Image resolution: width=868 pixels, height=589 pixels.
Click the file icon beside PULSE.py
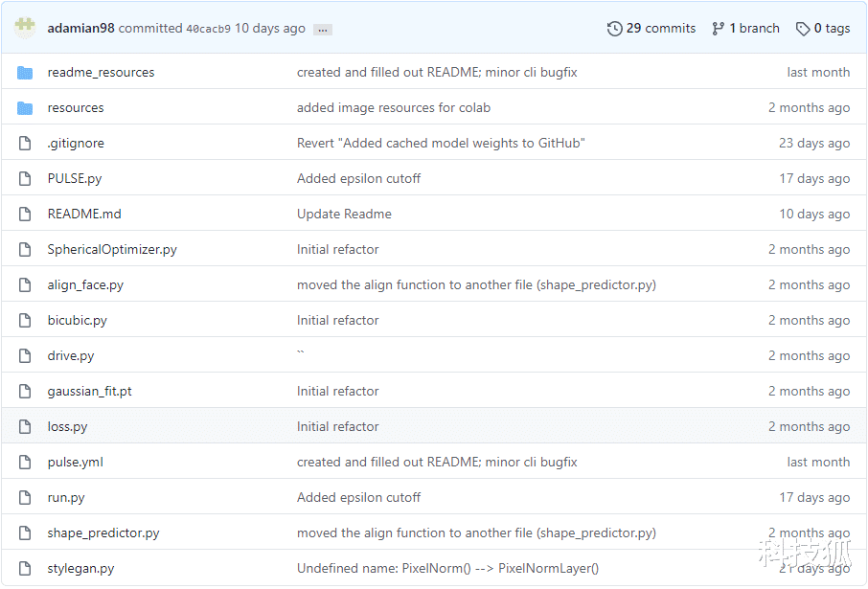[25, 178]
